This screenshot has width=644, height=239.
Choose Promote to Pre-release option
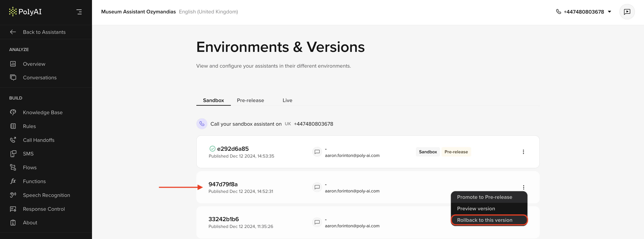[484, 197]
